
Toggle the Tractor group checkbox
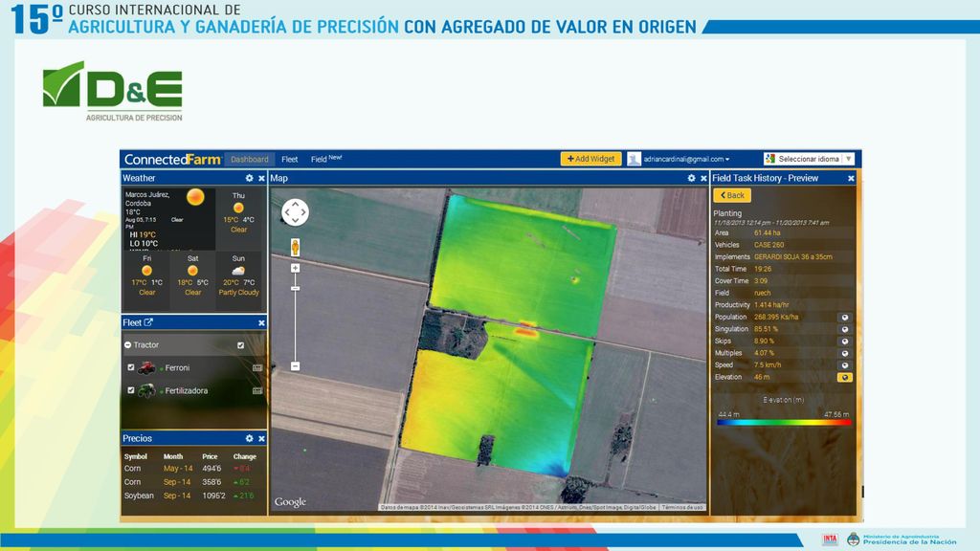pos(240,344)
